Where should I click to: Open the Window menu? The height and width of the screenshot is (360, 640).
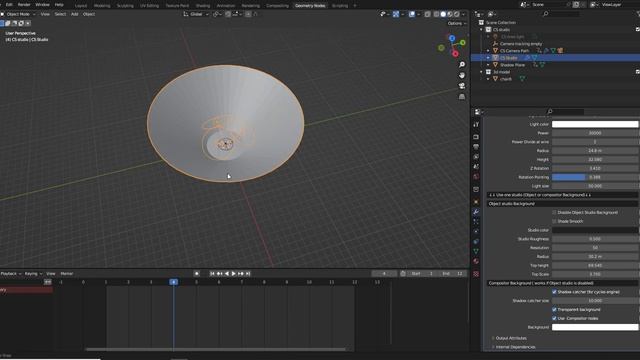[x=42, y=5]
